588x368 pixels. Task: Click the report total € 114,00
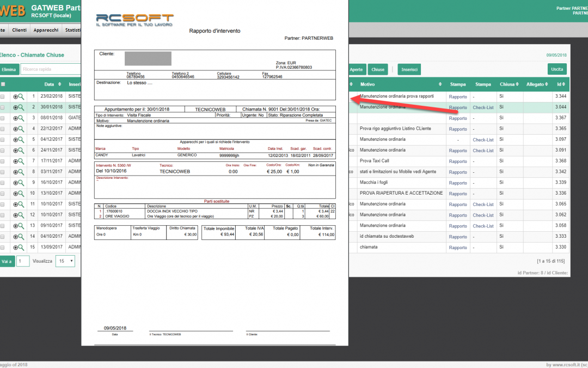pyautogui.click(x=326, y=234)
